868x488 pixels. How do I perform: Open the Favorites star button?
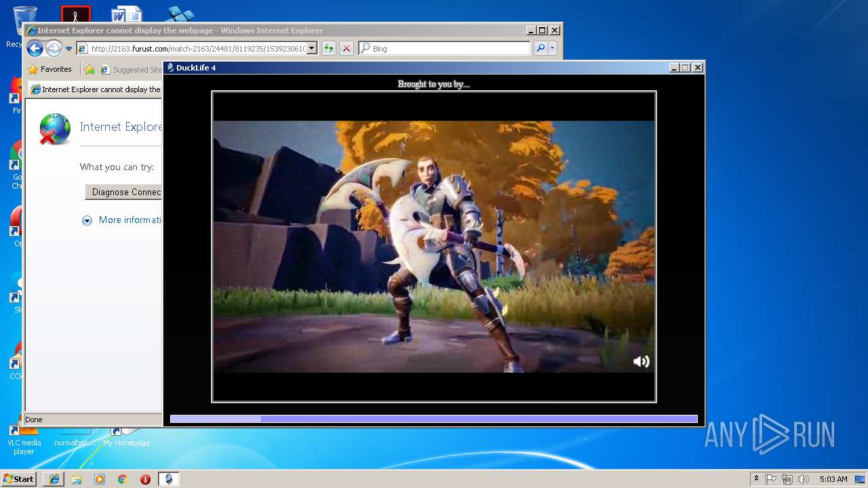[50, 69]
